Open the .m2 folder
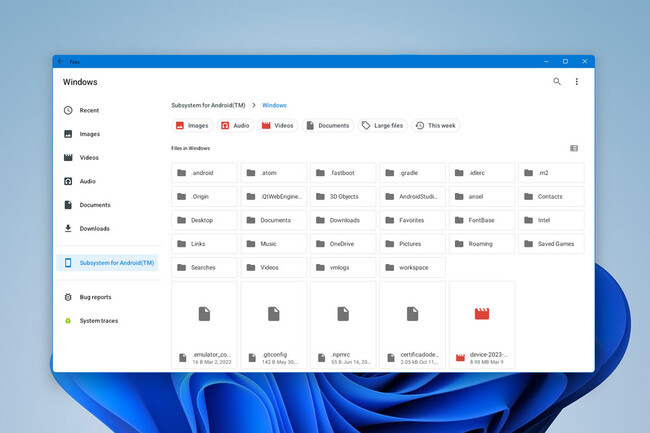Viewport: 650px width, 433px height. pos(551,173)
